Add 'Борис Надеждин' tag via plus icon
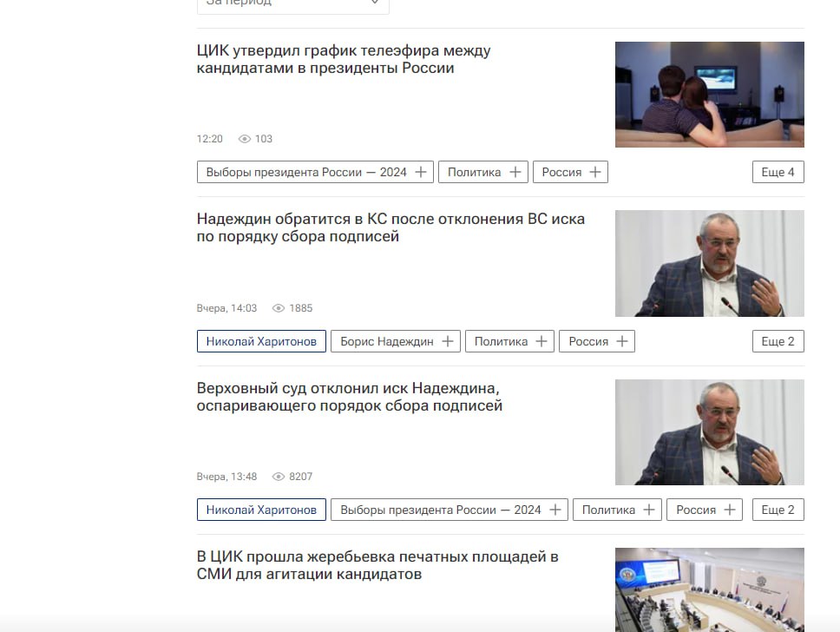Screen dimensions: 840x632 click(448, 341)
